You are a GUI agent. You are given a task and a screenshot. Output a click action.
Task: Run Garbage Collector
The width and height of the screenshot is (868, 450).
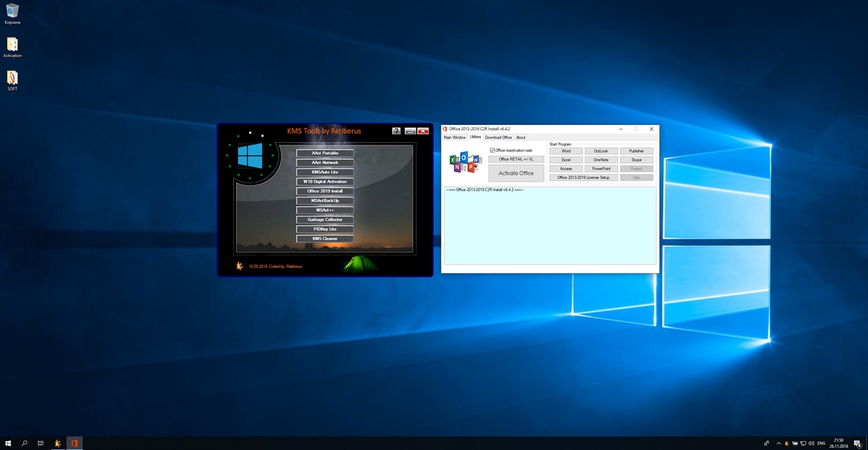click(325, 220)
